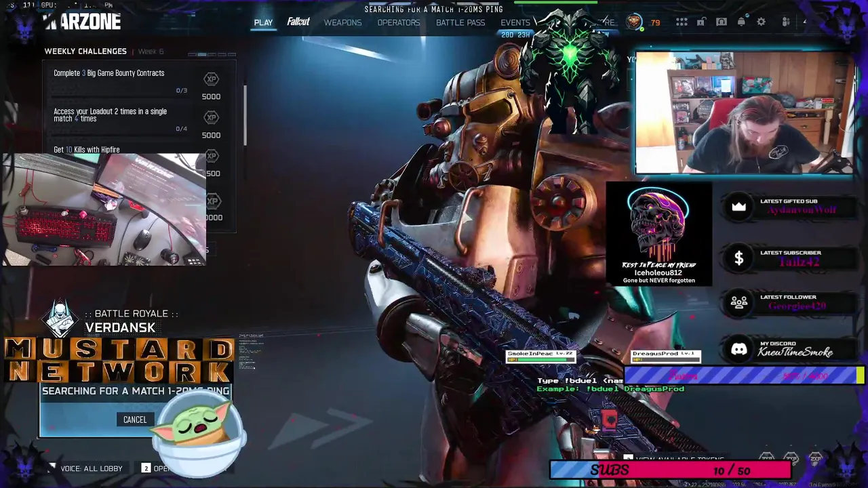Click the Discord logo icon
The width and height of the screenshot is (868, 488).
click(x=738, y=350)
